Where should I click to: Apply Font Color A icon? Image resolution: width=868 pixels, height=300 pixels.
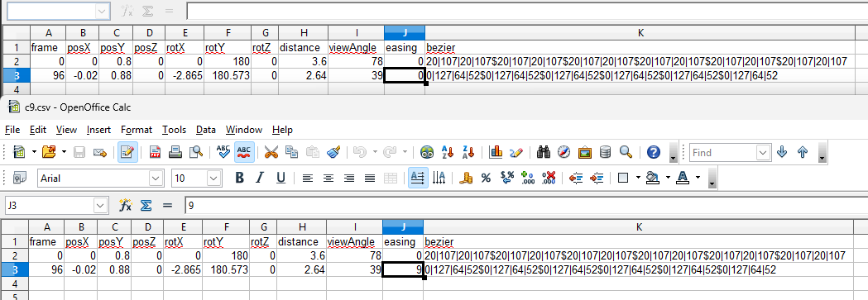click(x=683, y=178)
